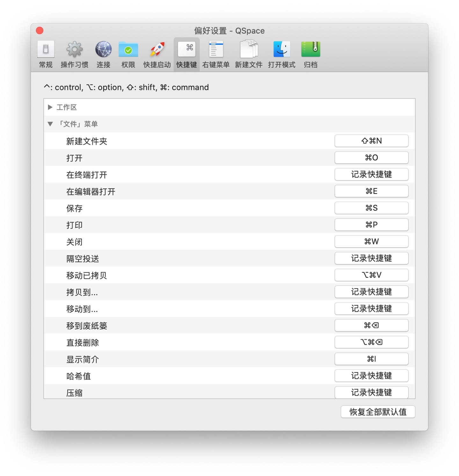The image size is (459, 476).
Task: Record shortcut for 隔空投送
Action: click(371, 258)
